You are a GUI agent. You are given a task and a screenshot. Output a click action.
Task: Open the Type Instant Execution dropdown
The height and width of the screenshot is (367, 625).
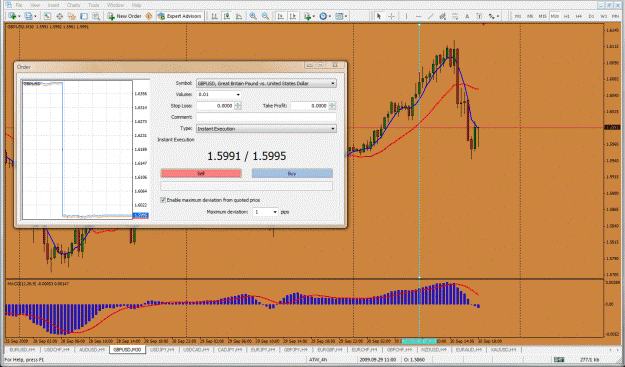pyautogui.click(x=266, y=129)
